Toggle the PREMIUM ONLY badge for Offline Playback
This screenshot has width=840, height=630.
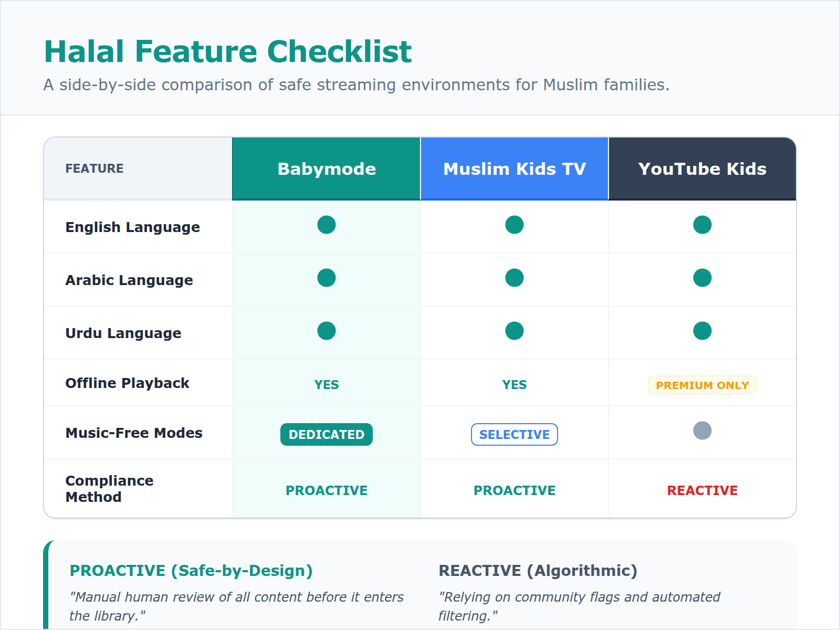coord(702,384)
